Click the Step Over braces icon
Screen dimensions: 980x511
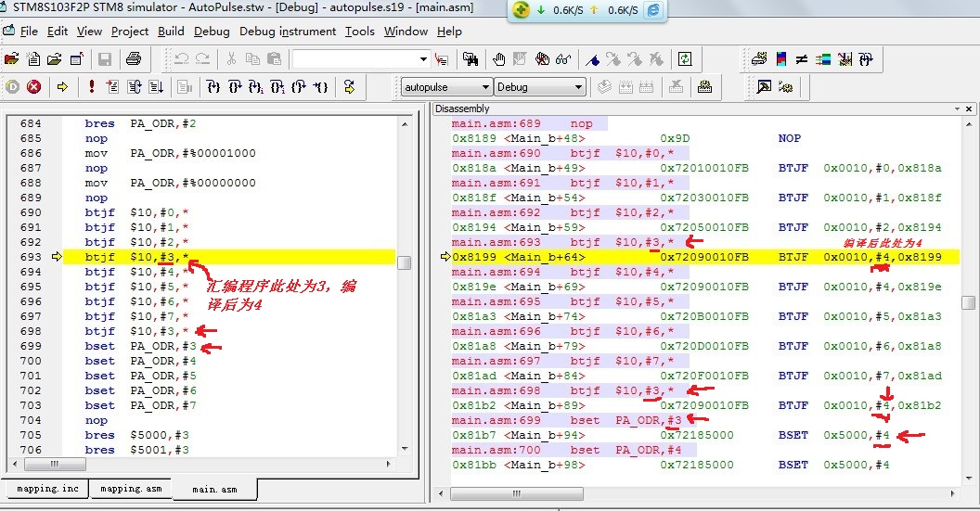[235, 87]
